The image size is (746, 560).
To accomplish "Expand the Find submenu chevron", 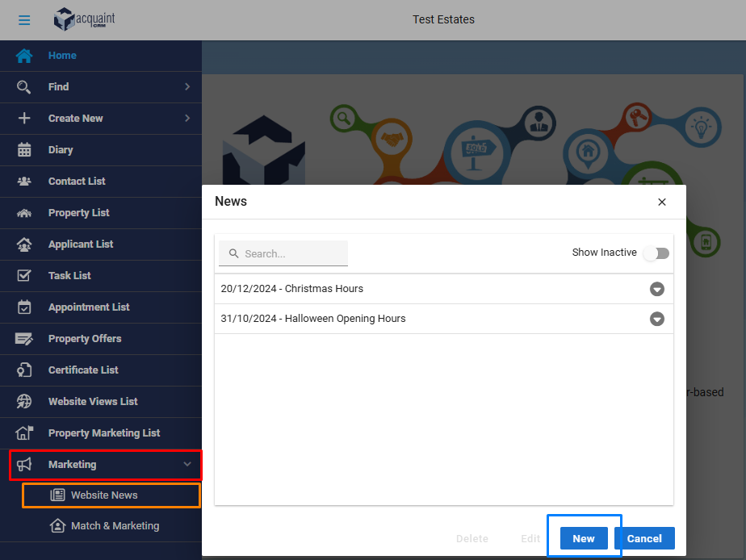I will [187, 86].
